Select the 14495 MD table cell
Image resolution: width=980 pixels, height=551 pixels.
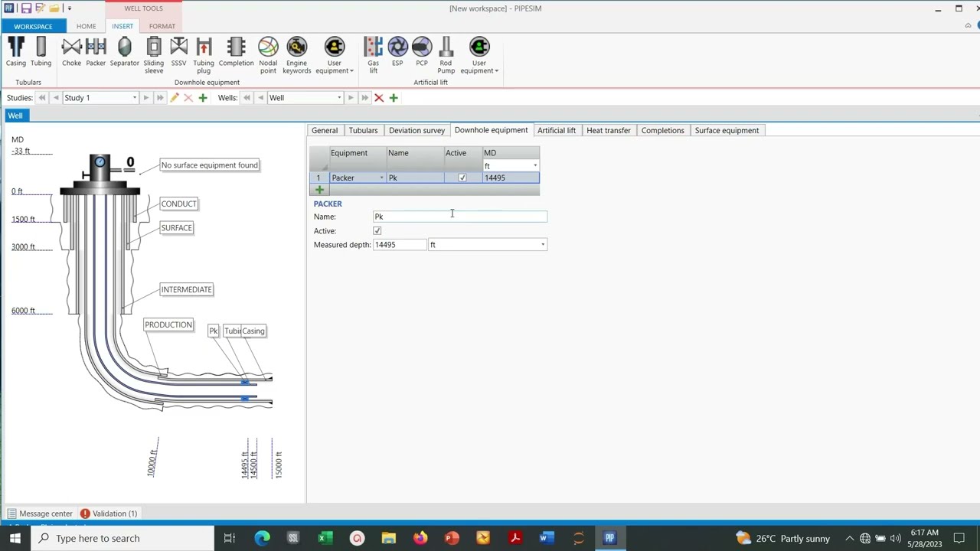tap(511, 178)
